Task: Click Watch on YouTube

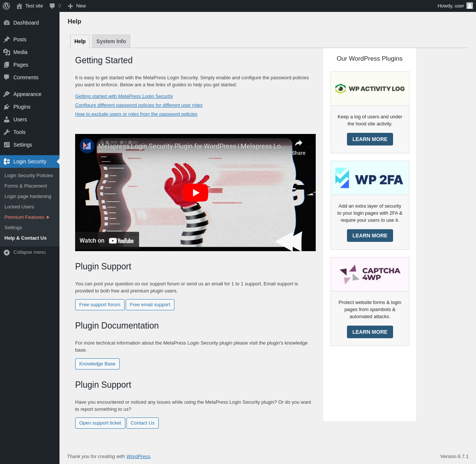Action: [107, 241]
